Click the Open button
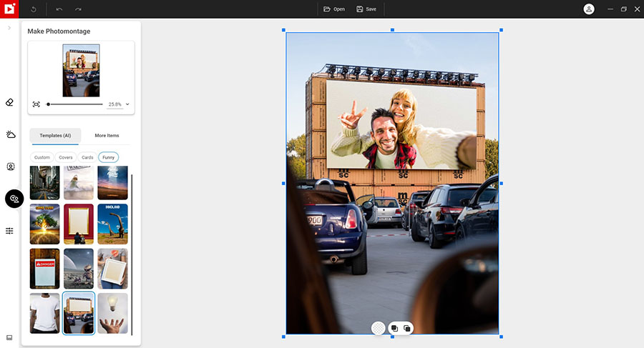Image resolution: width=644 pixels, height=348 pixels. tap(334, 9)
